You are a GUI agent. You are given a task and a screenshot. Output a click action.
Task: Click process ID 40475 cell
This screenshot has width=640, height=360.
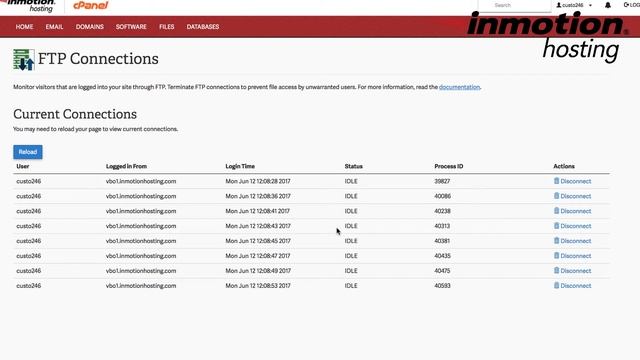[x=442, y=271]
